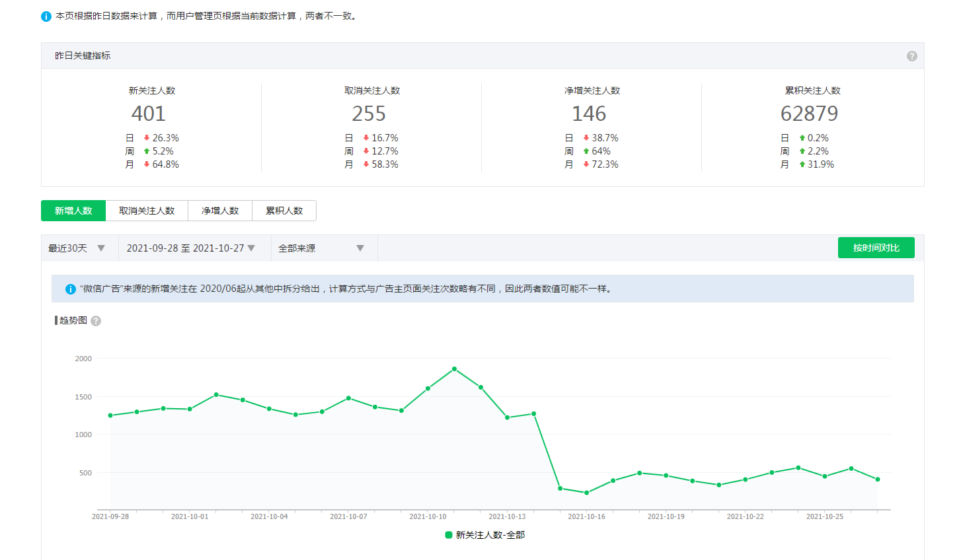Click the 新关注人数 value 401

pos(149,114)
